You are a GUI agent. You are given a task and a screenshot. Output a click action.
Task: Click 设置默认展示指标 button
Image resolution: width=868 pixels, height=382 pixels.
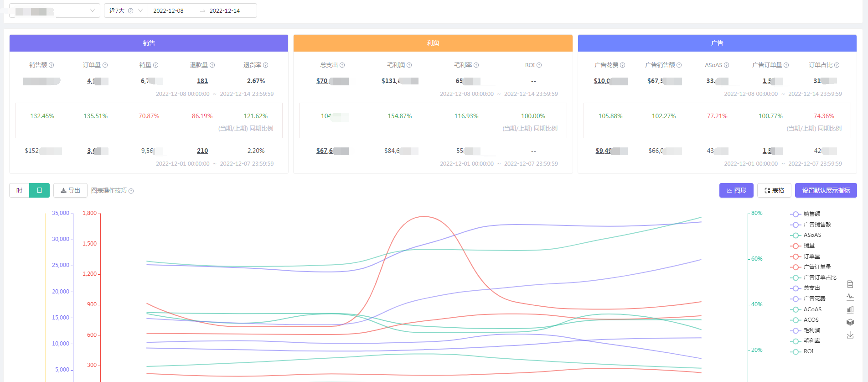[x=826, y=190]
